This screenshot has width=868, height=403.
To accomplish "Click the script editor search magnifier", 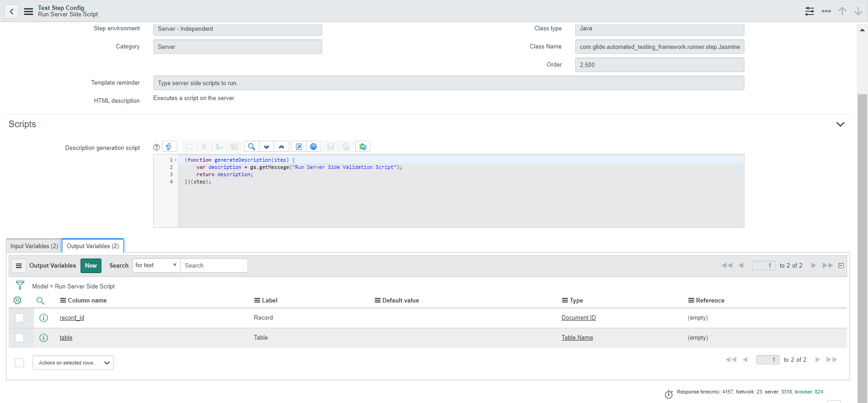I will 251,147.
